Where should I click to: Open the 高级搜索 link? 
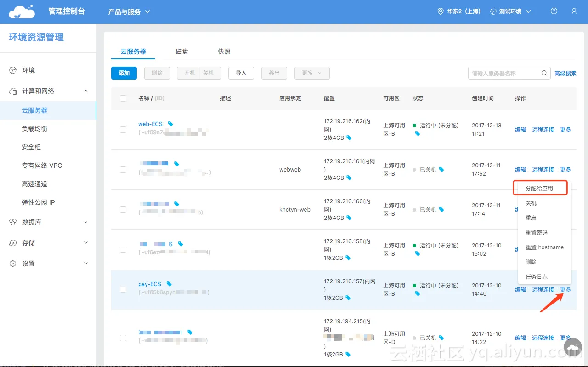pos(565,73)
